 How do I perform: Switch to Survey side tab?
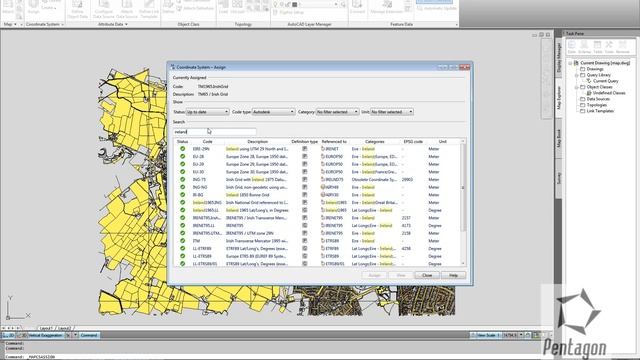(559, 178)
